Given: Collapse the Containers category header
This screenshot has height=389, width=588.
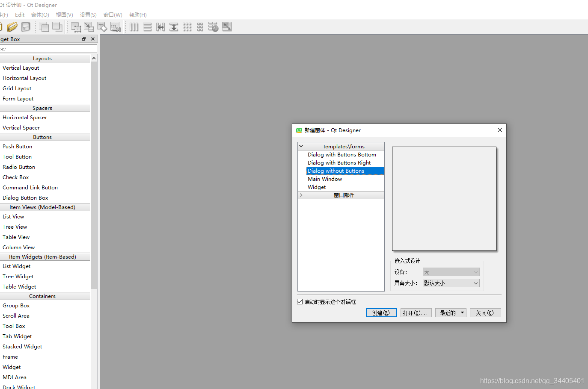Looking at the screenshot, I should coord(45,296).
